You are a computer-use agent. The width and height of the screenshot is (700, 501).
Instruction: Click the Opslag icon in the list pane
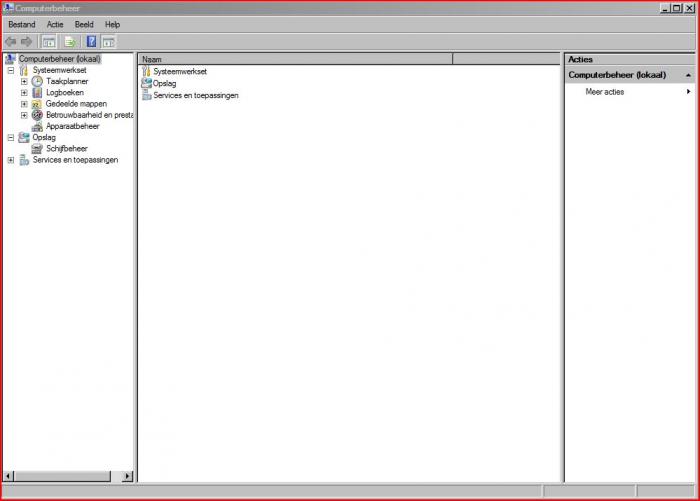146,83
